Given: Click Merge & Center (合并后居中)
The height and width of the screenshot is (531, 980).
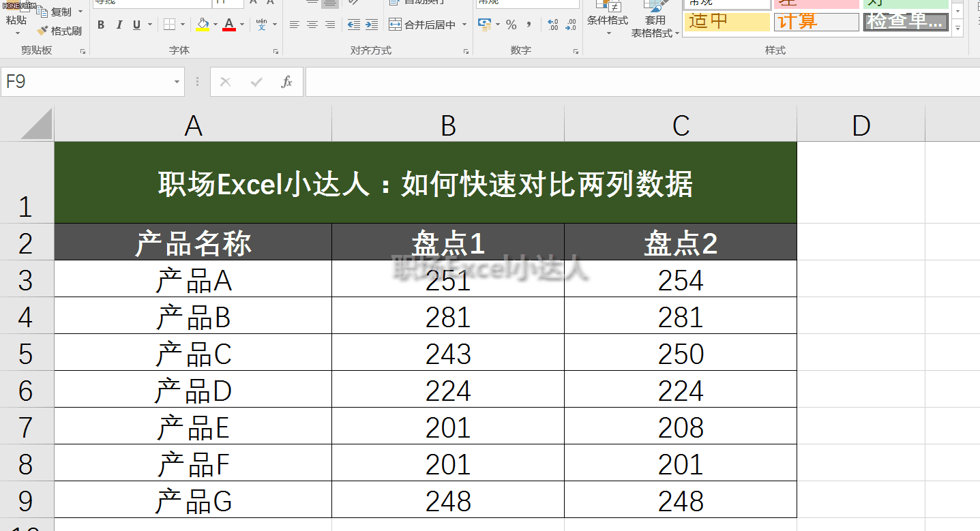Looking at the screenshot, I should click(x=423, y=25).
